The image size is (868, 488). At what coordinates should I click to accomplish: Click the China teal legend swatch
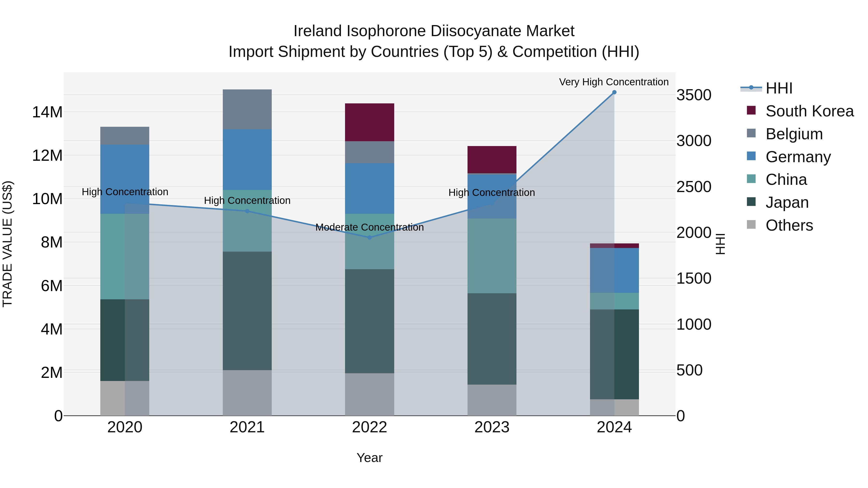click(x=751, y=179)
